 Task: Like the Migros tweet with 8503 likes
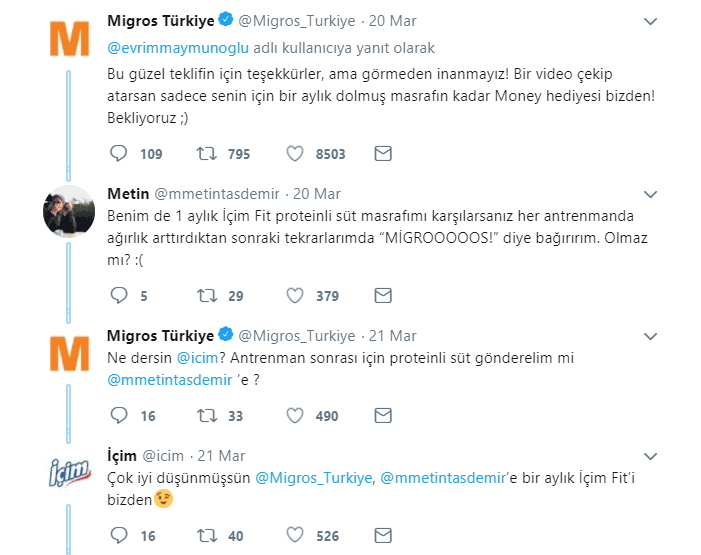pyautogui.click(x=295, y=154)
